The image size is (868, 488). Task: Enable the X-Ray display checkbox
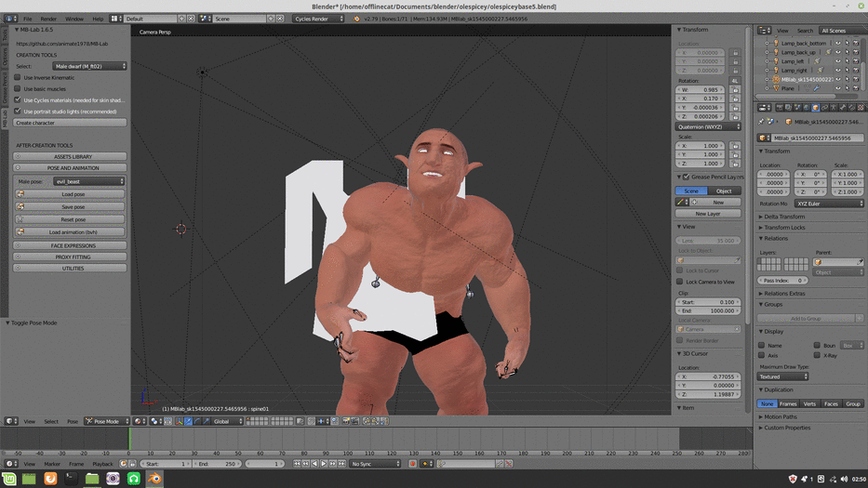[x=817, y=355]
